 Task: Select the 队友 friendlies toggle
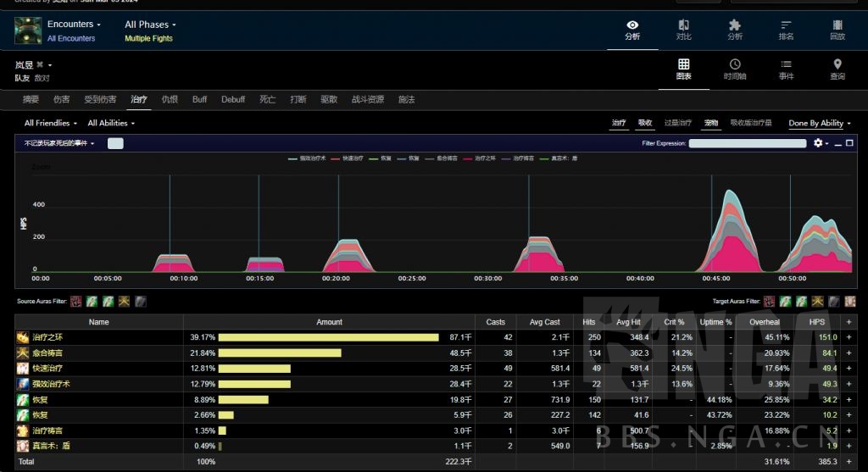click(22, 78)
